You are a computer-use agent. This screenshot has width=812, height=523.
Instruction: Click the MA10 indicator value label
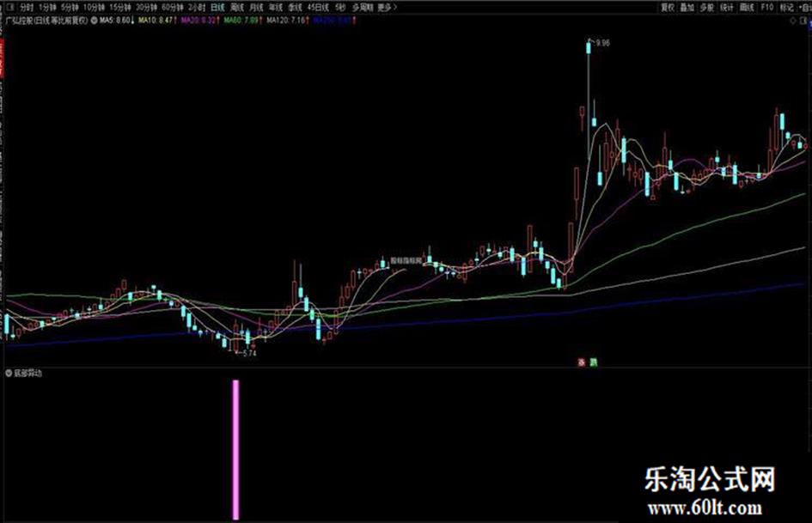pos(157,21)
